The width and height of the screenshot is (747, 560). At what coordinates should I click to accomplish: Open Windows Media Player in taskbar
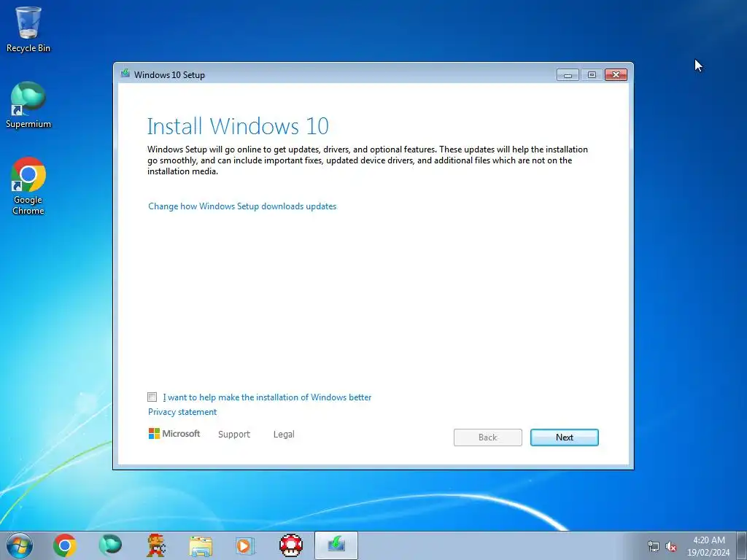tap(245, 545)
